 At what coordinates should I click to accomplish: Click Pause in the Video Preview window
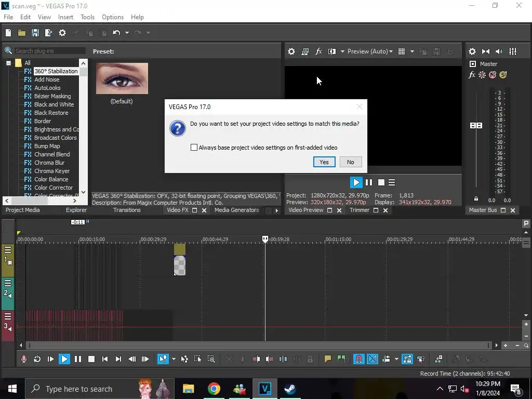pyautogui.click(x=369, y=182)
